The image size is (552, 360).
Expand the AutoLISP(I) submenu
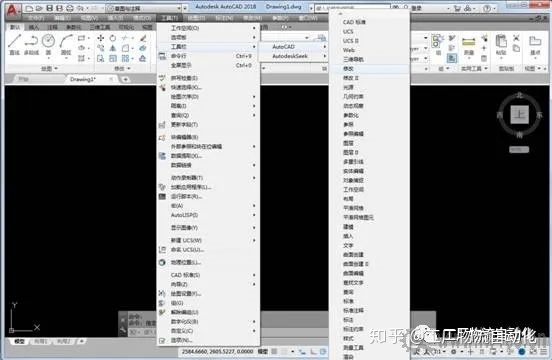(x=208, y=215)
